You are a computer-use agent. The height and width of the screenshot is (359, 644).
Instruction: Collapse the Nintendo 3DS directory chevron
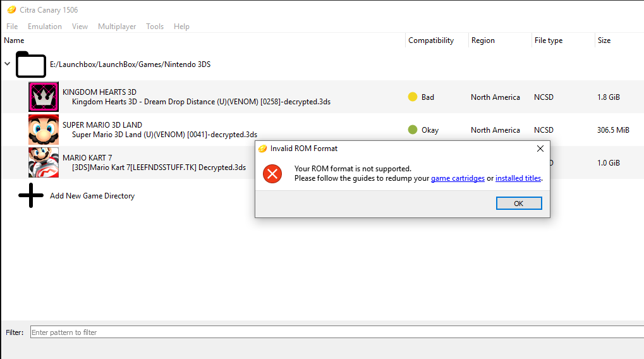[x=8, y=64]
